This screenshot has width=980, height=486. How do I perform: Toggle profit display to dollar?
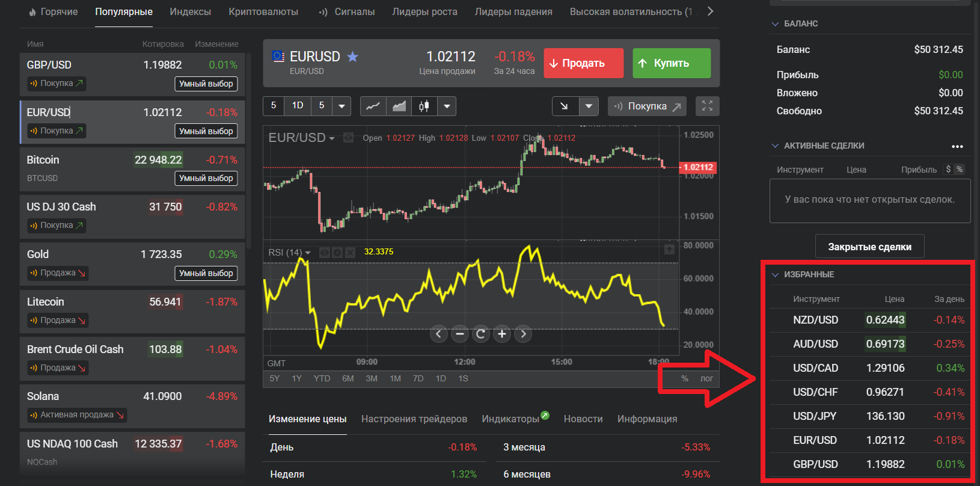[948, 170]
